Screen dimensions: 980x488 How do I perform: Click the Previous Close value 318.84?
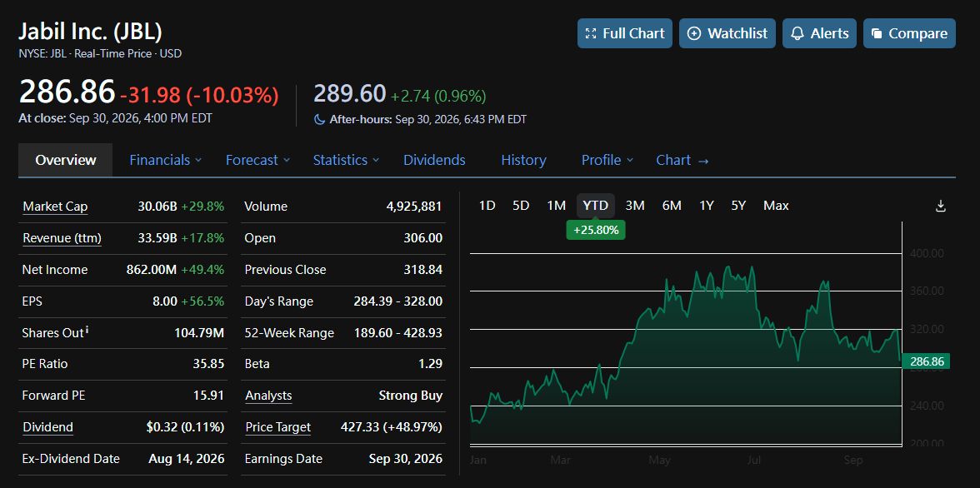pos(422,270)
